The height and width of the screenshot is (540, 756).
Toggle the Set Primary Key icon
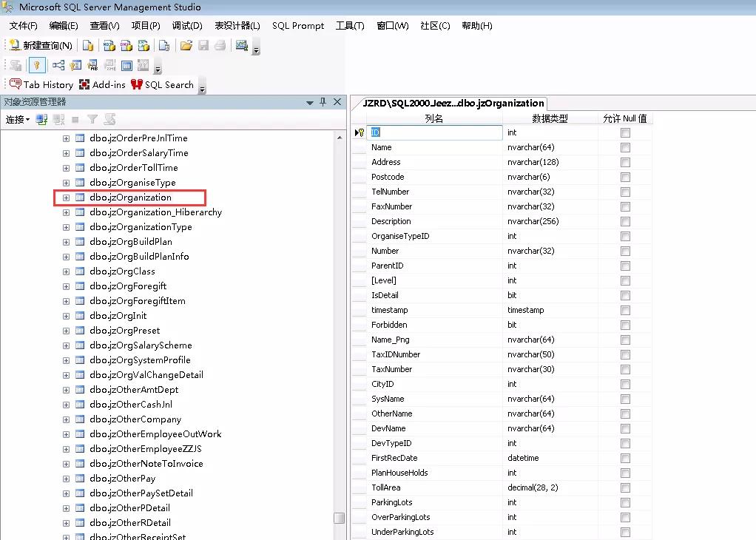pos(37,65)
